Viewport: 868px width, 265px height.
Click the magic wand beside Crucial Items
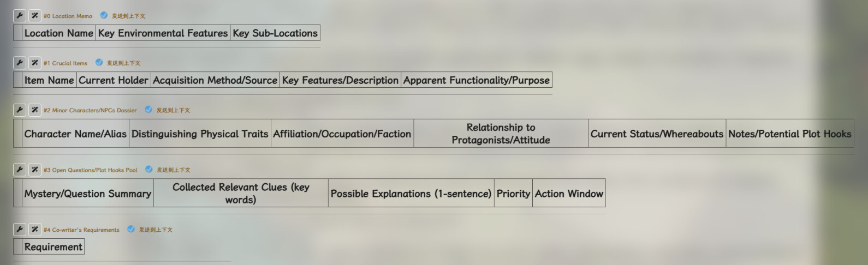pos(34,63)
